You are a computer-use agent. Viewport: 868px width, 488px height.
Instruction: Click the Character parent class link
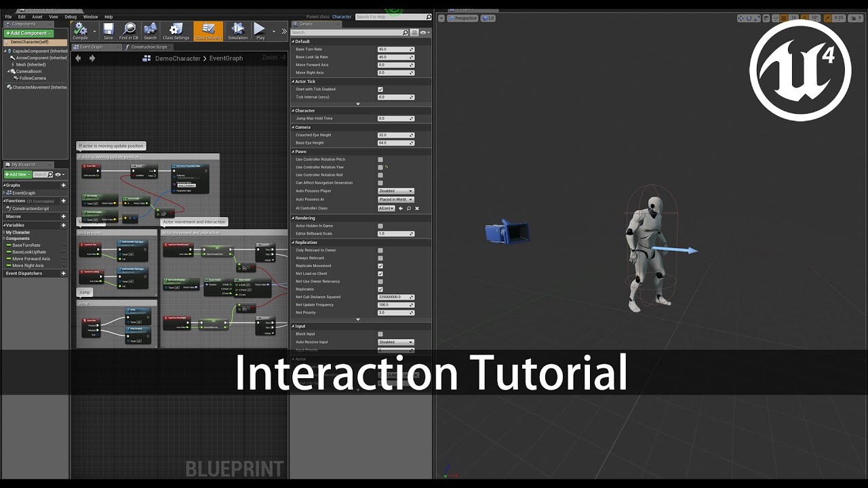[342, 17]
